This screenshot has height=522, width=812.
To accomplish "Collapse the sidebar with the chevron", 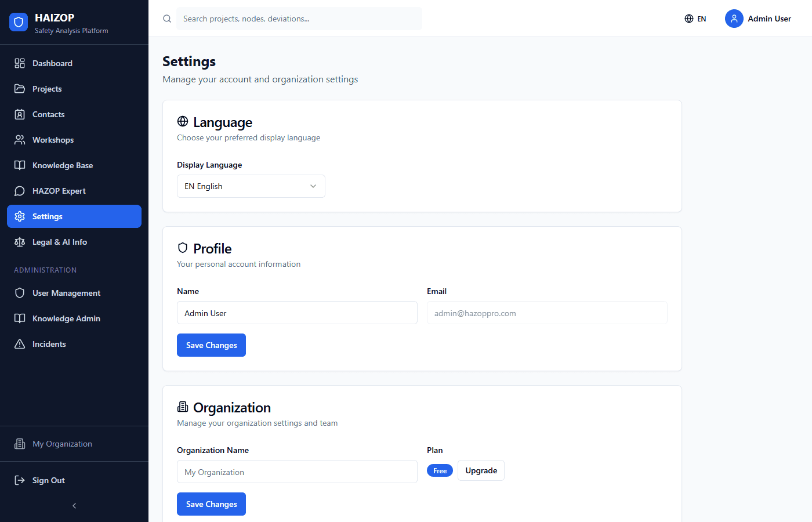I will tap(74, 506).
